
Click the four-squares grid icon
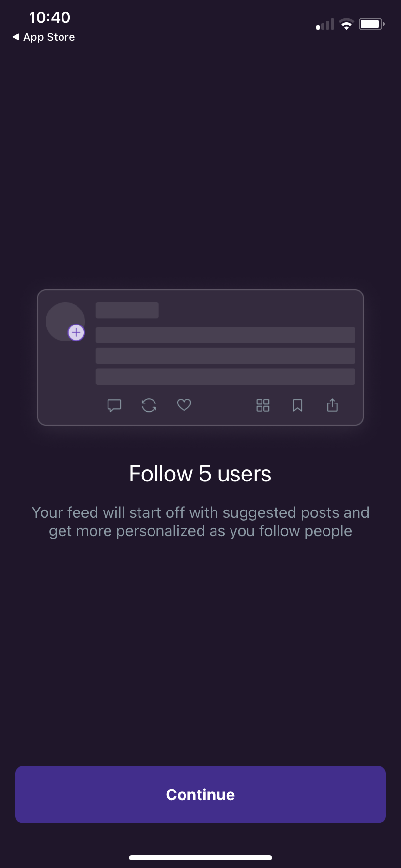[262, 405]
